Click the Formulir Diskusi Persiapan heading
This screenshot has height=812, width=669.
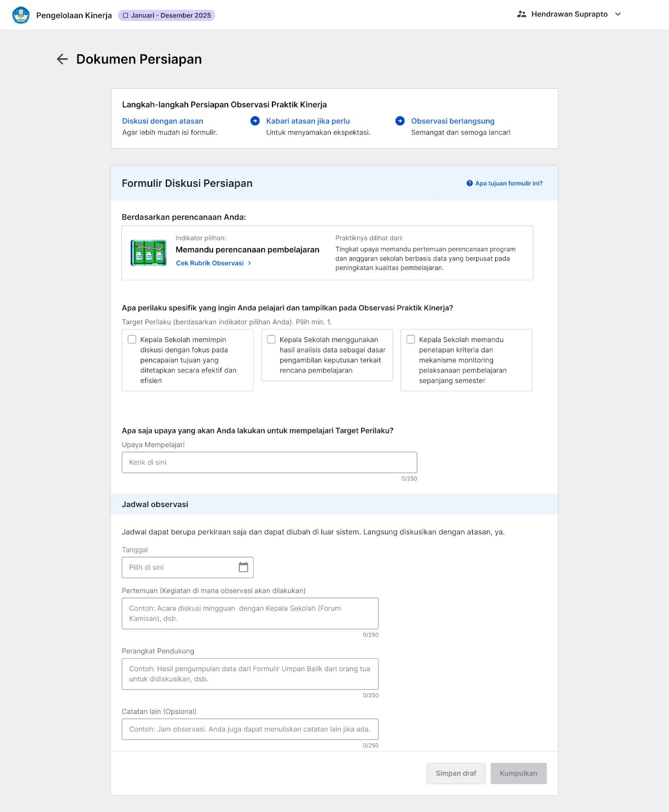pos(187,183)
